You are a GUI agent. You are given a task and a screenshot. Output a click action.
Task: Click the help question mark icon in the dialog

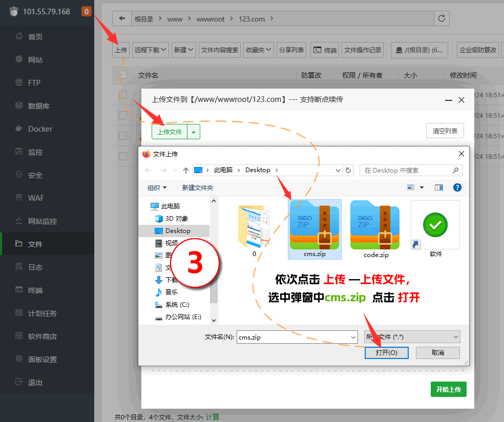(457, 187)
